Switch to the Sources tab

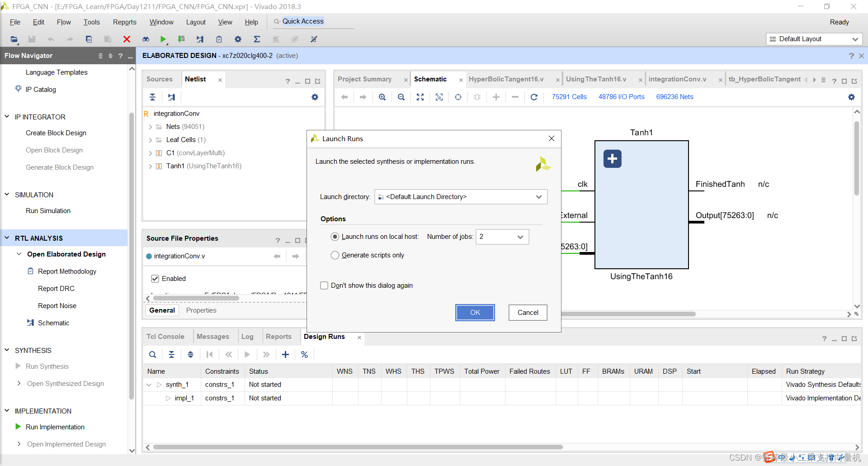[x=160, y=79]
